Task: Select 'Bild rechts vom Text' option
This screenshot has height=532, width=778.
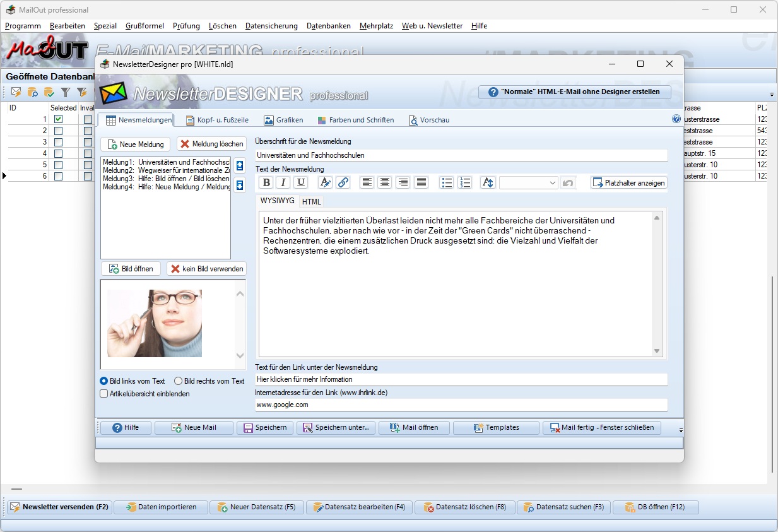Action: click(179, 381)
